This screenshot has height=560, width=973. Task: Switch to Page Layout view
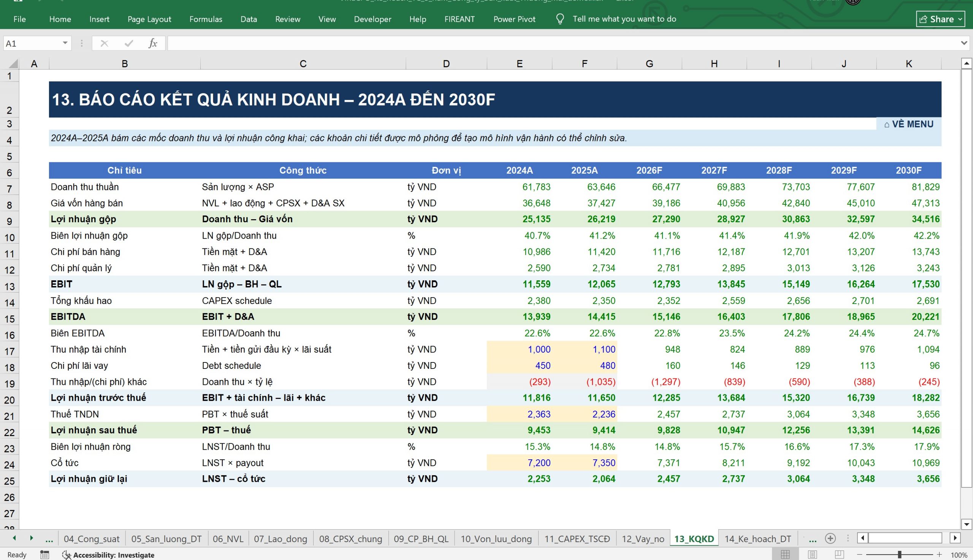[x=812, y=555]
